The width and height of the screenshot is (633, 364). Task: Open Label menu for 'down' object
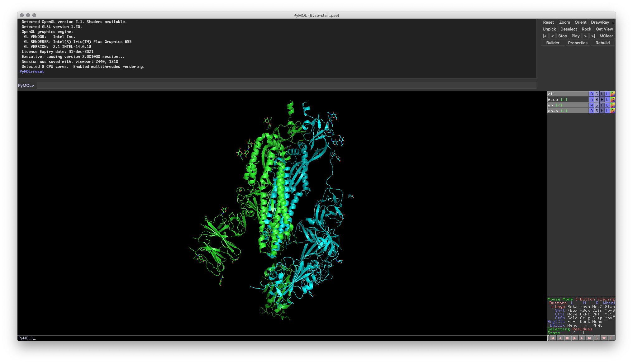point(607,111)
